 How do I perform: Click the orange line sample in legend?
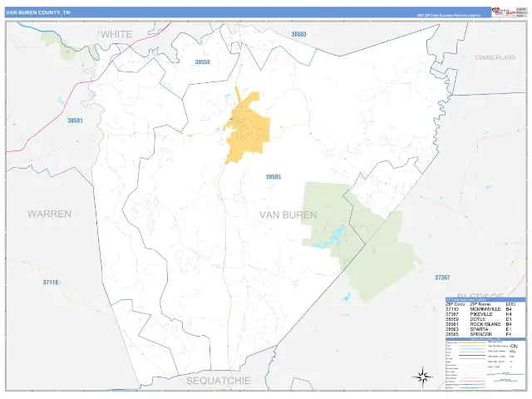[x=472, y=342]
